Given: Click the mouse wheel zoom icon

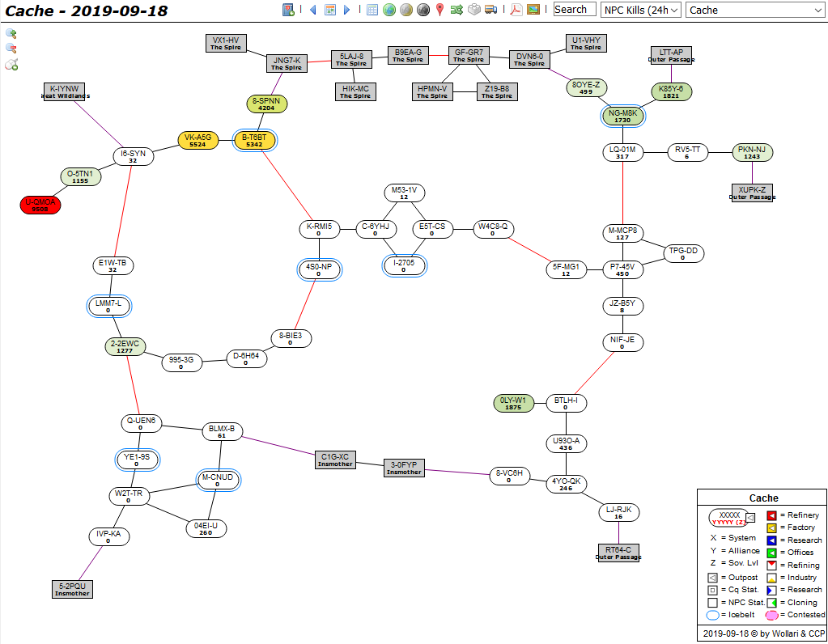Looking at the screenshot, I should pyautogui.click(x=11, y=65).
